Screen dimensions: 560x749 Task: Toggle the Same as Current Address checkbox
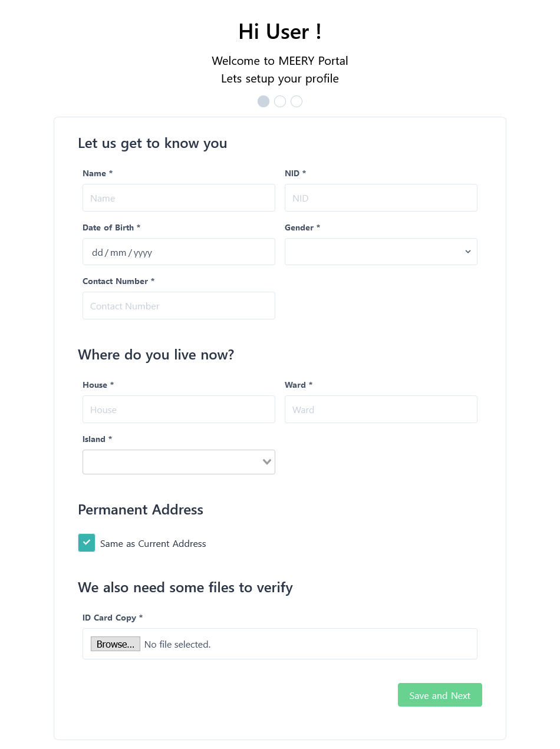point(87,543)
